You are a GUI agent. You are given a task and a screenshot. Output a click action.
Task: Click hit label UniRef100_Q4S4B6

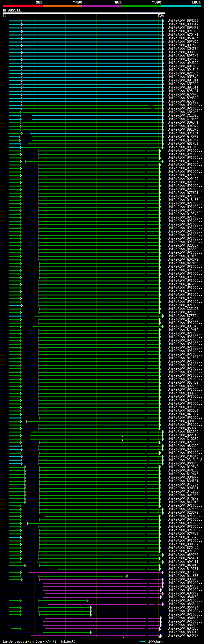183,200
